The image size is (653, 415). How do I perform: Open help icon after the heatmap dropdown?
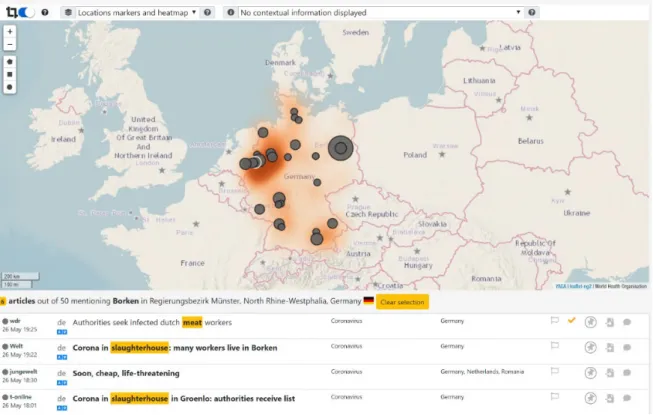207,12
